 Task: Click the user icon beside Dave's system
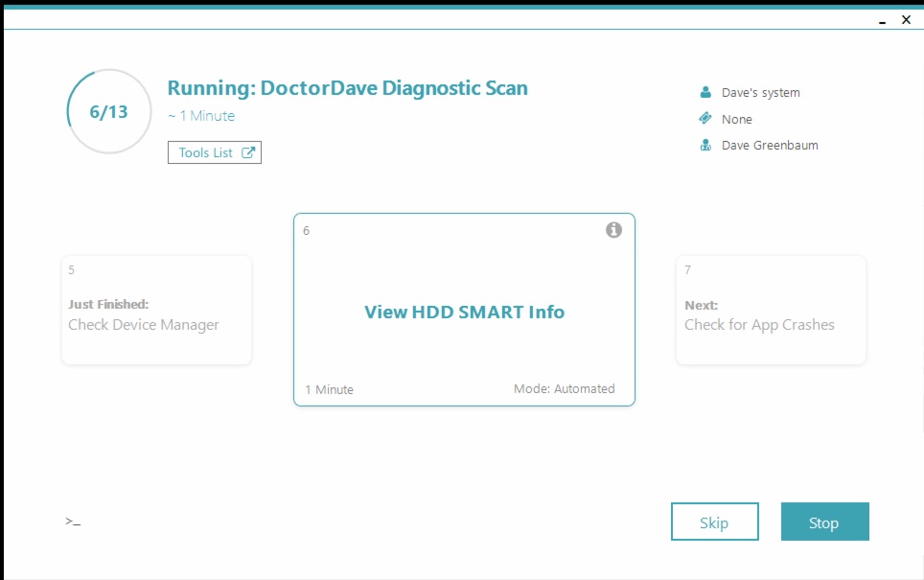(706, 92)
